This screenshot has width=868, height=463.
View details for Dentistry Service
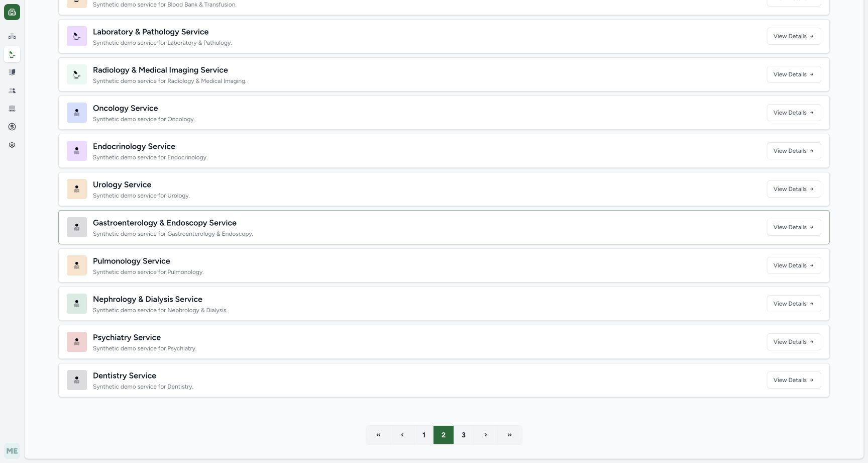coord(794,380)
